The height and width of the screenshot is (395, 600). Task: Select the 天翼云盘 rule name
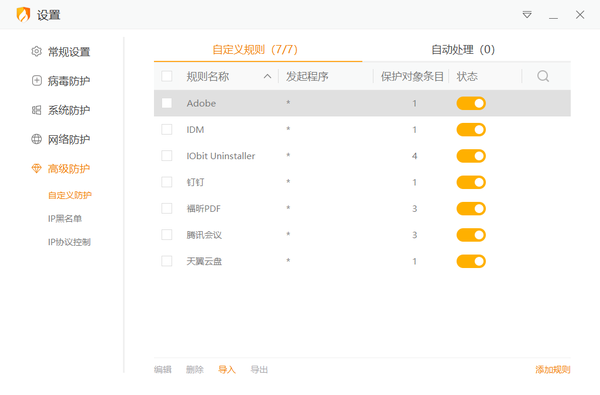pos(204,261)
